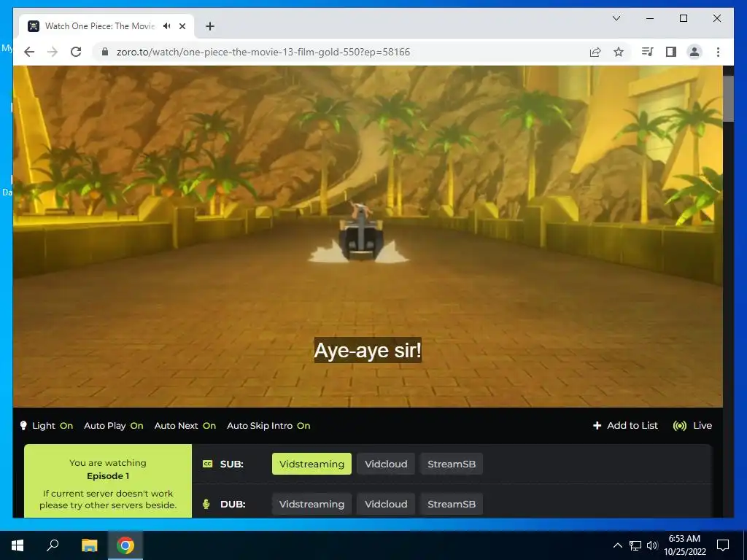Select DUB Vidstreaming server
This screenshot has width=747, height=560.
pos(311,504)
